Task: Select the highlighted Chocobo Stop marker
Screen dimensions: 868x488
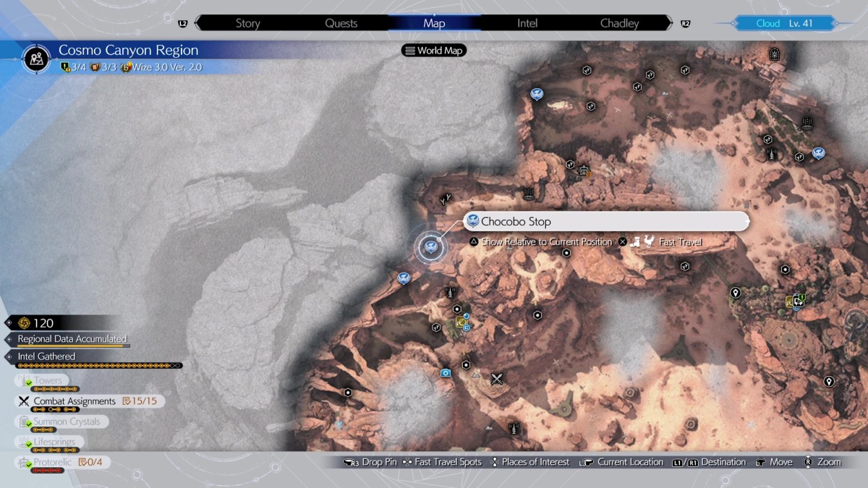Action: pyautogui.click(x=432, y=247)
